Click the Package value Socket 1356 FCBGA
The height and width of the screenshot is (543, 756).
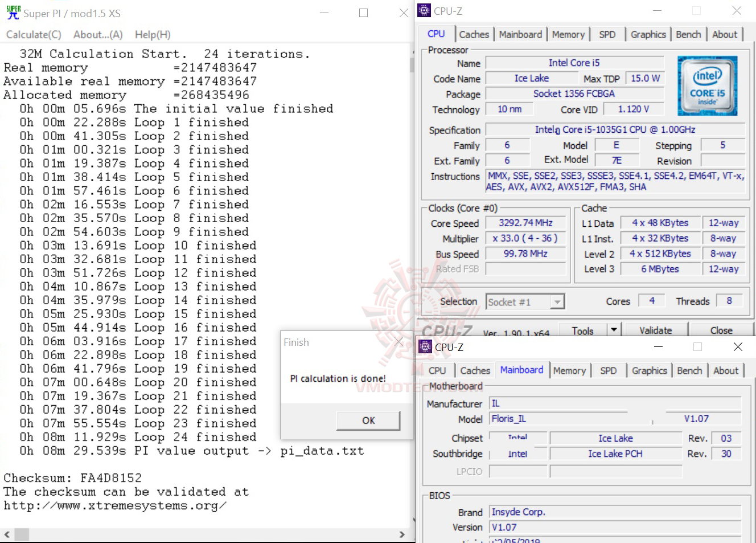pyautogui.click(x=574, y=93)
